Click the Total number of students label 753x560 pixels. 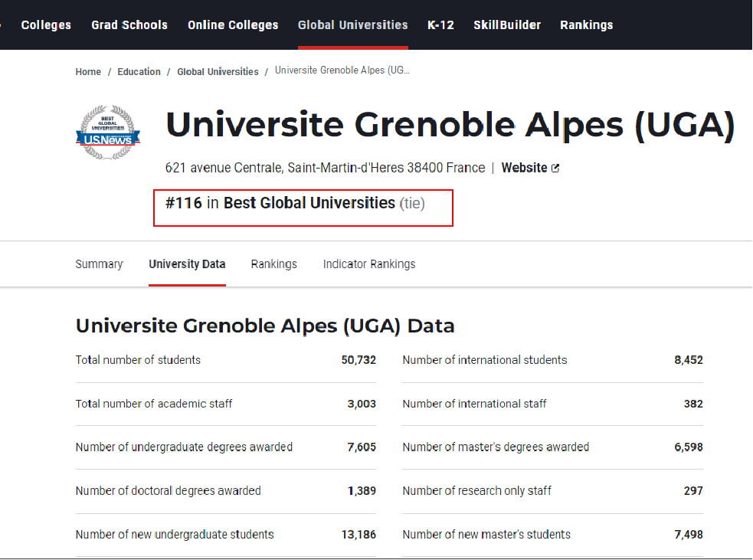(139, 360)
